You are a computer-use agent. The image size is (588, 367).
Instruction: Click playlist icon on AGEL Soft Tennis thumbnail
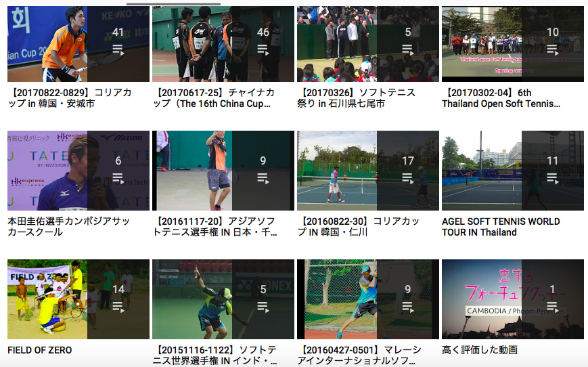(552, 178)
